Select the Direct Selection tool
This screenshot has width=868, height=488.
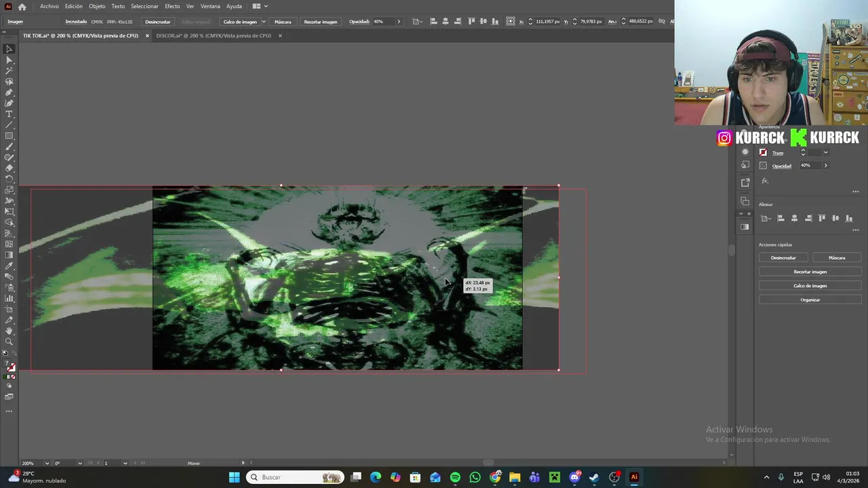(x=9, y=60)
